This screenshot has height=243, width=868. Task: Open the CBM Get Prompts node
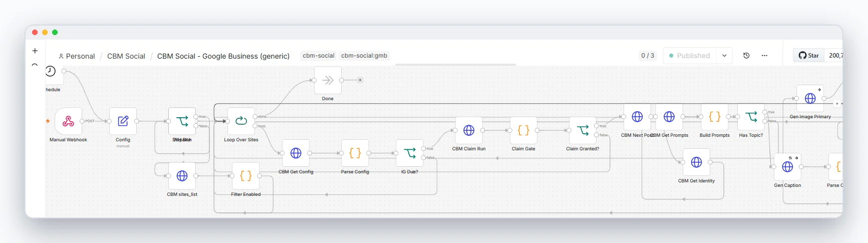(x=669, y=117)
